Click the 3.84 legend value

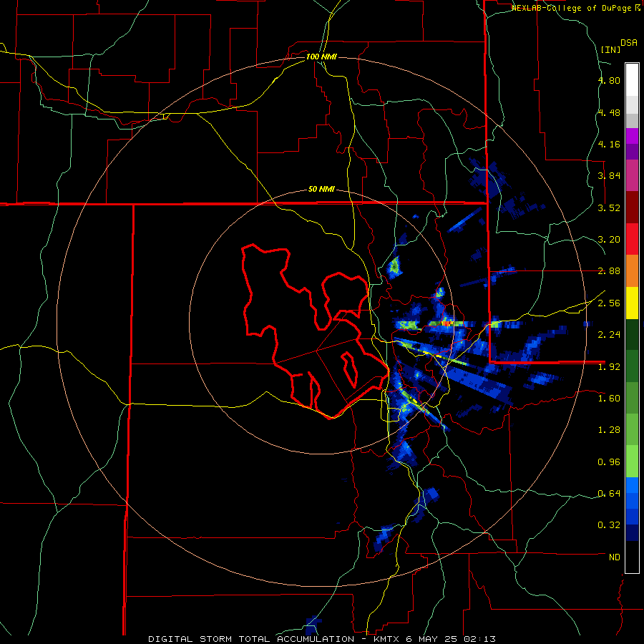609,176
